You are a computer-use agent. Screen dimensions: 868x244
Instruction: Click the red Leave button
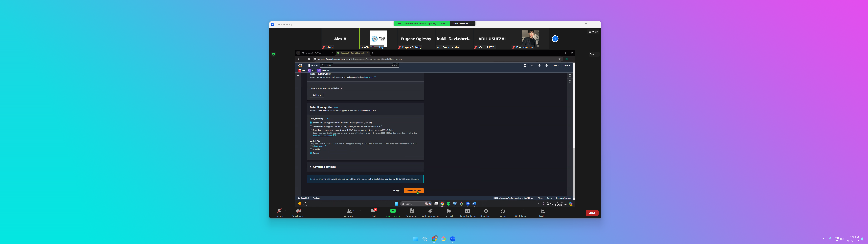(x=592, y=213)
